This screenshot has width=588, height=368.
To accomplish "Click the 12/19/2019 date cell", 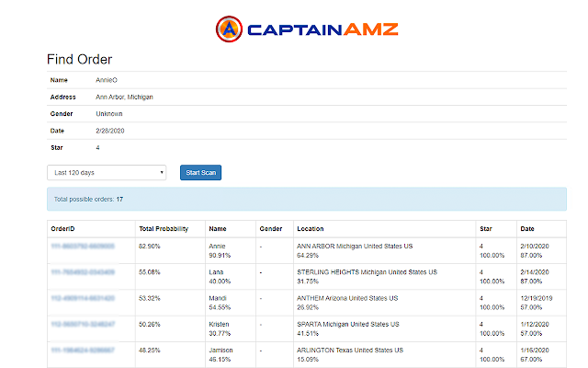I will pyautogui.click(x=541, y=303).
